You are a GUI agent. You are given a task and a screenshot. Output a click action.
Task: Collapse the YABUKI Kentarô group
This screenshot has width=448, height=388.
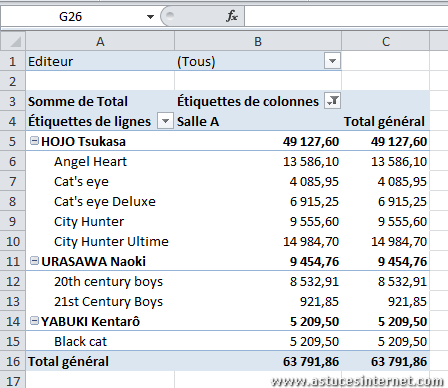(x=34, y=321)
